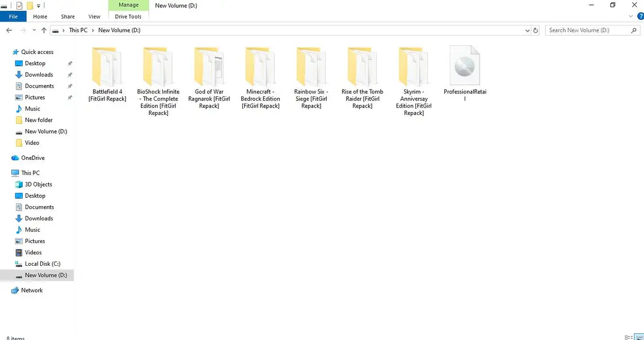Select the Rise of the Tomb Raider folder icon
Image resolution: width=644 pixels, height=340 pixels.
(x=362, y=66)
